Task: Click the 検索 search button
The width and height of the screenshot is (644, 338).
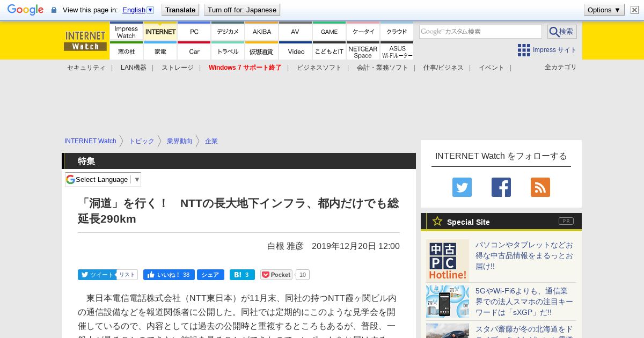Action: (x=562, y=32)
